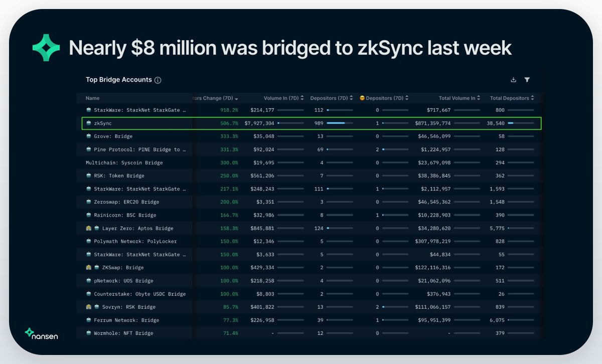Click the bank icon beside Layer Zero: Aptos Bridge
Screen dimensions: 602x364
[x=89, y=228]
